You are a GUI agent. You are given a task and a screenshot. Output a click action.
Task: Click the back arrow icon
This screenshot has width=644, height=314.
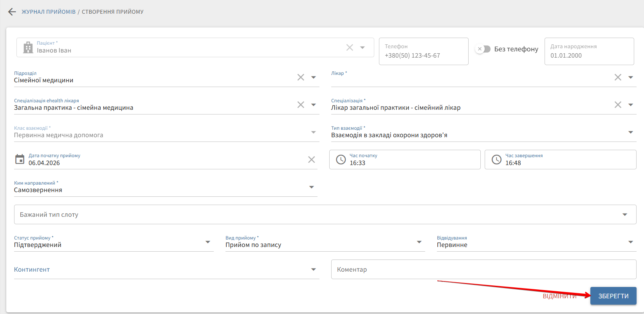(12, 12)
